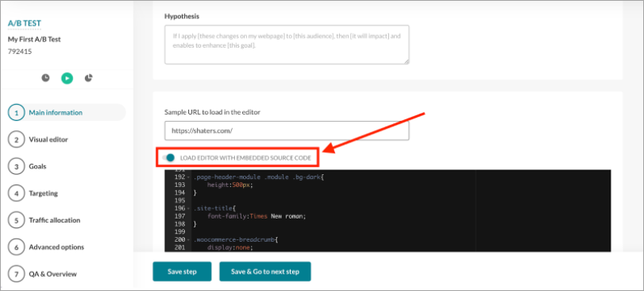
Task: Click the step 2 circle icon
Action: pos(16,140)
